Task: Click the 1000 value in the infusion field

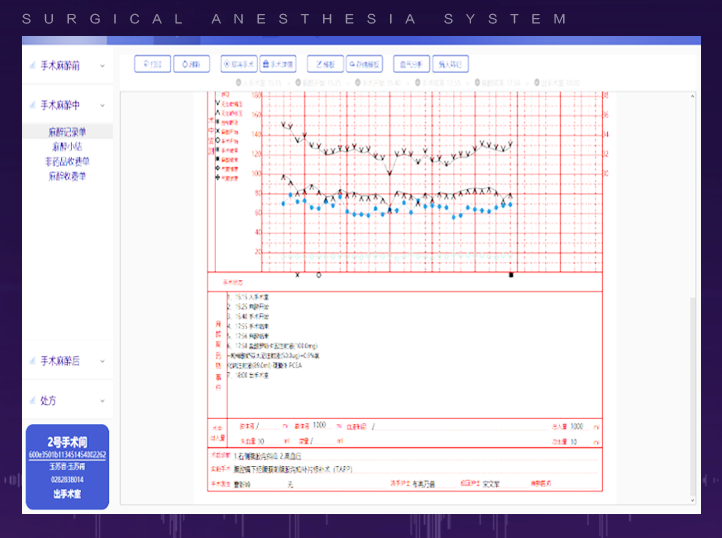Action: pos(320,426)
